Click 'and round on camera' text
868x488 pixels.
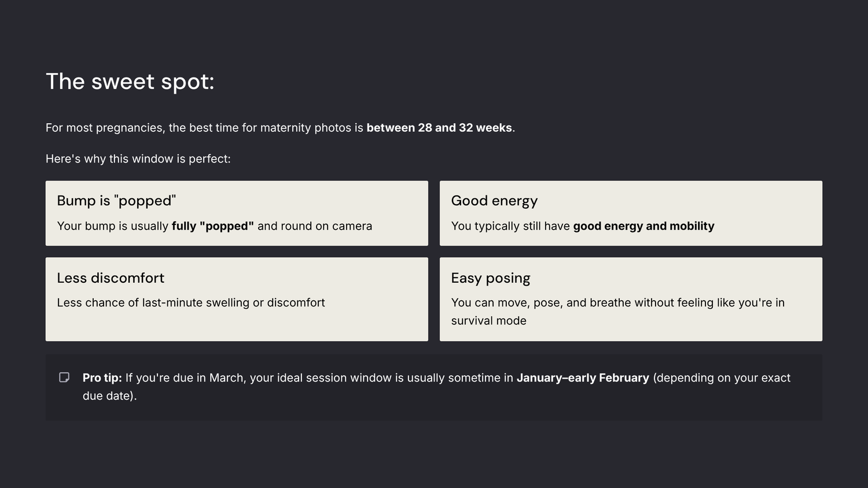click(315, 226)
